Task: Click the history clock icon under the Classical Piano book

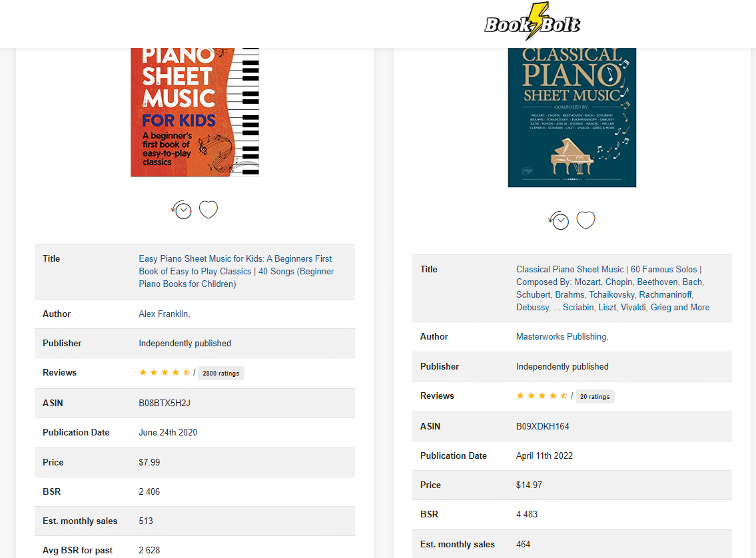Action: click(x=560, y=220)
